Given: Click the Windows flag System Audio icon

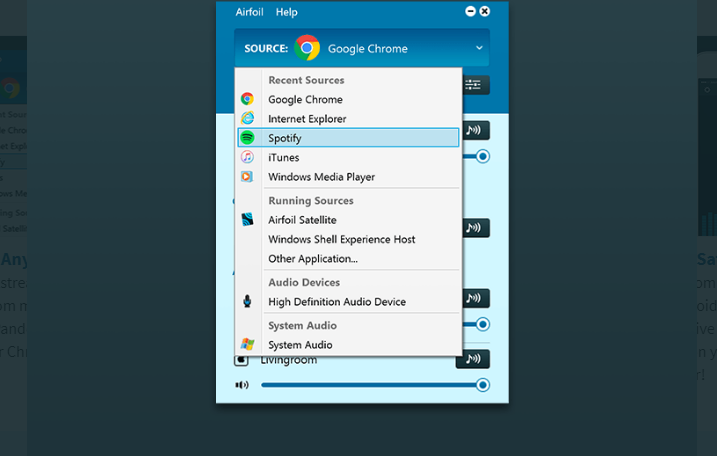Looking at the screenshot, I should [247, 344].
